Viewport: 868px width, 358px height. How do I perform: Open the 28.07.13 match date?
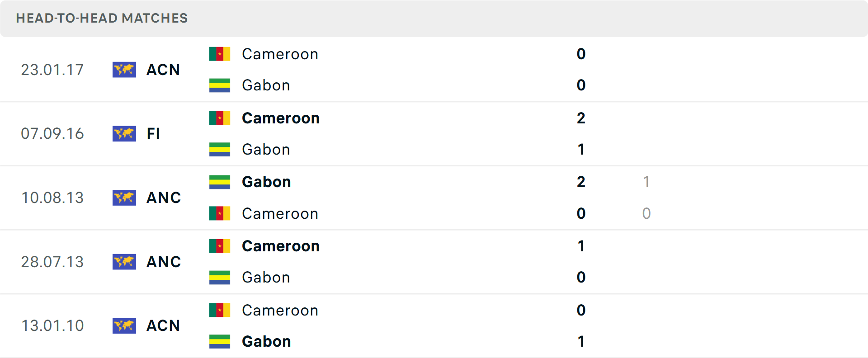[x=52, y=262]
